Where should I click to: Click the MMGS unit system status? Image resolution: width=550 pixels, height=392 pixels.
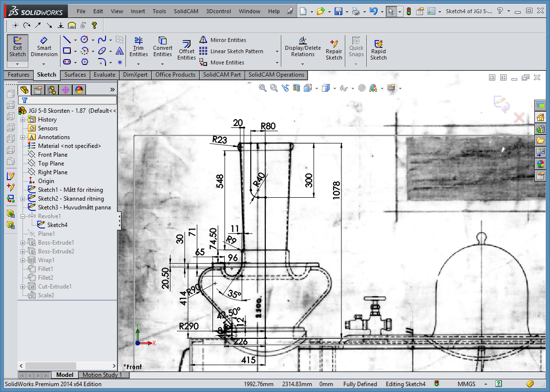466,384
